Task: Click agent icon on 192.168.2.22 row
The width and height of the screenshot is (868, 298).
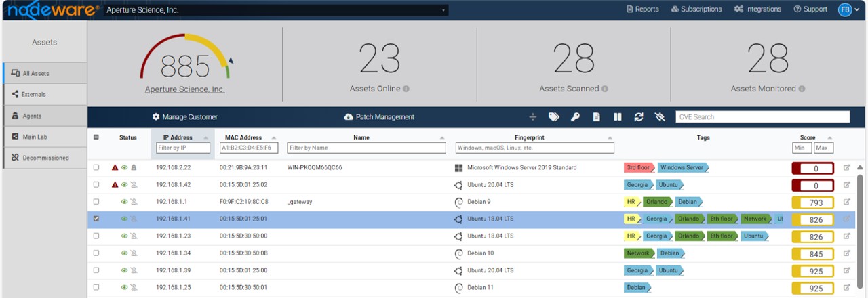Action: point(134,167)
